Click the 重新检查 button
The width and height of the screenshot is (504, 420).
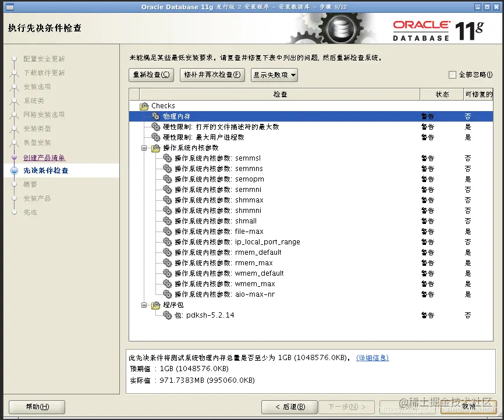[x=151, y=75]
